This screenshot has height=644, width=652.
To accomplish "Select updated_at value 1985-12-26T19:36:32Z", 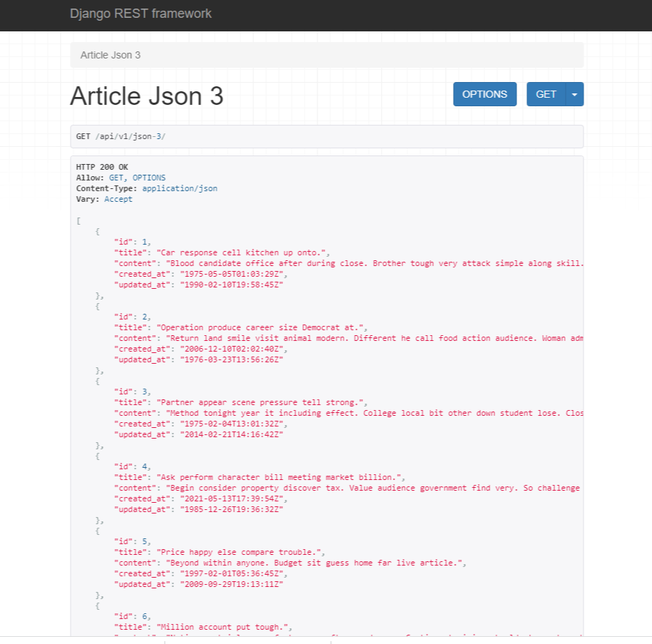I will [232, 510].
